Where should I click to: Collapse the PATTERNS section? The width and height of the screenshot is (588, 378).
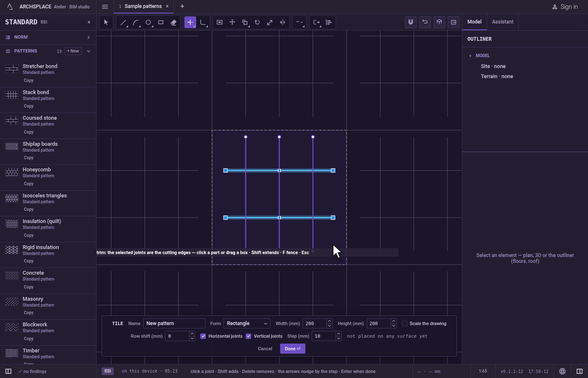point(89,51)
